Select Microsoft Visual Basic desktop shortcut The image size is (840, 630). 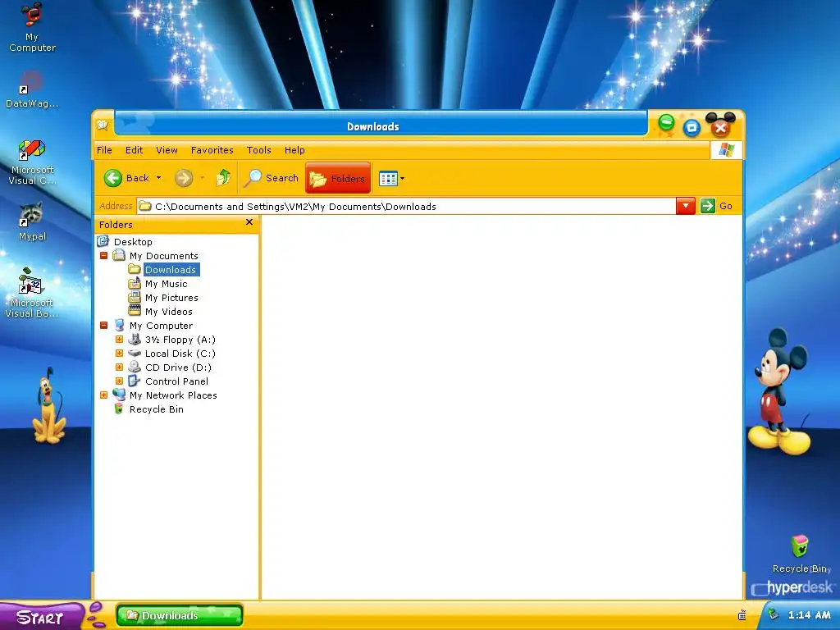pos(32,293)
